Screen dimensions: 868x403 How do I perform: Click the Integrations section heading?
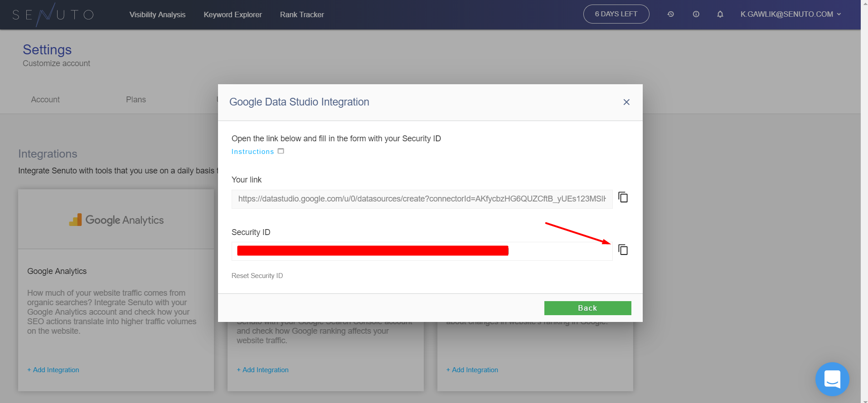[x=48, y=154]
